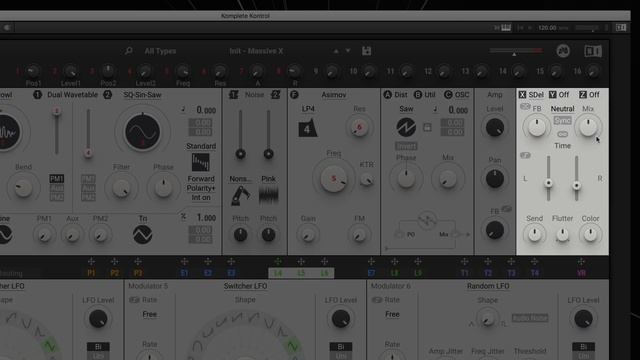This screenshot has height=360, width=640.
Task: Click the delay Flutter knob
Action: click(x=562, y=235)
